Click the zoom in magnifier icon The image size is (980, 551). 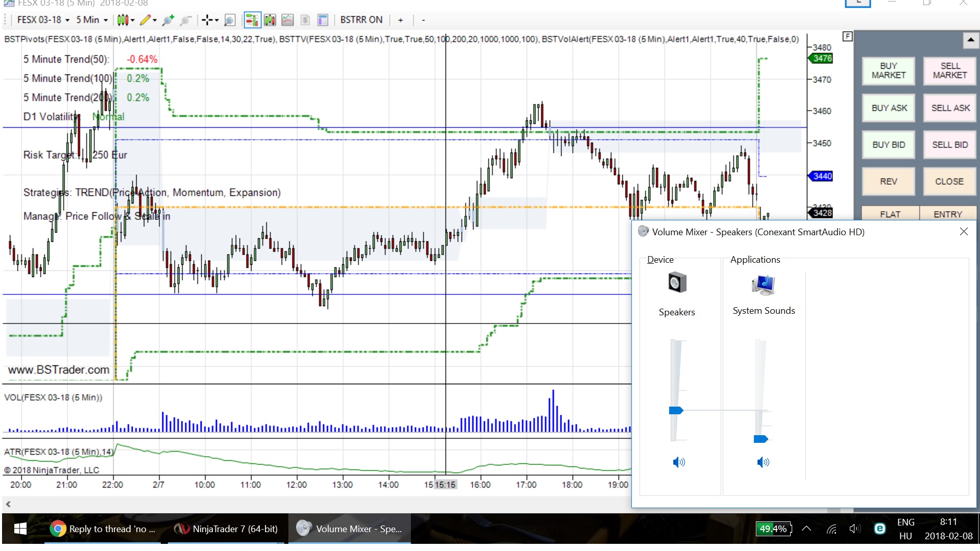[x=168, y=20]
